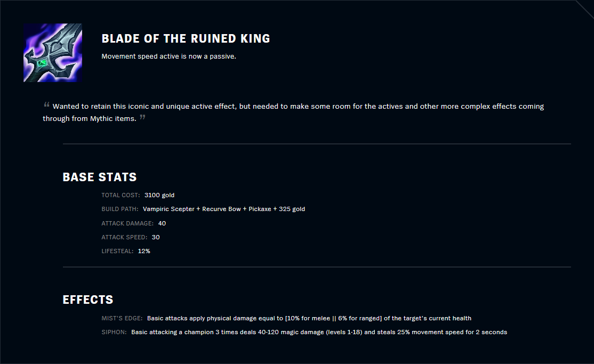Select the Mist's Edge effect label
594x364 pixels.
coord(122,318)
